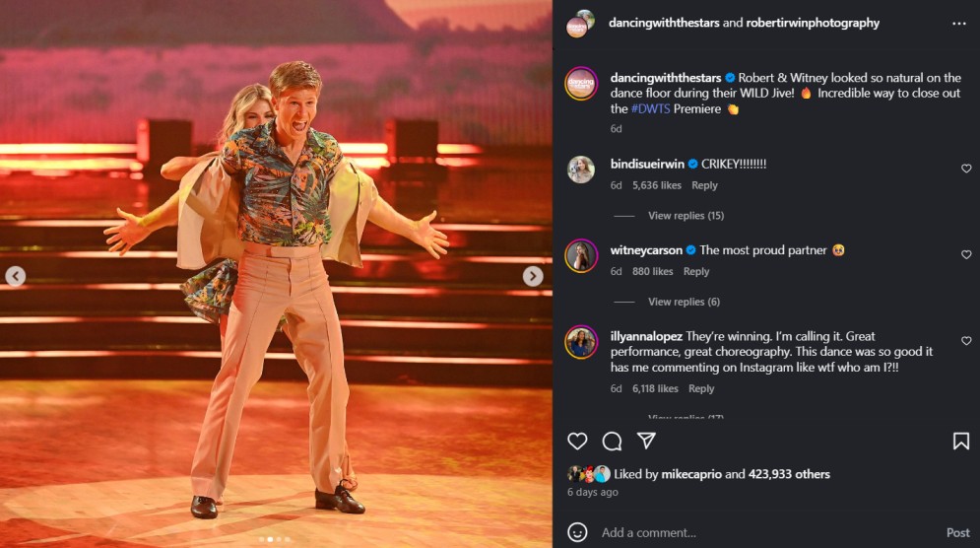Open witneycarson's profile avatar

pyautogui.click(x=581, y=255)
